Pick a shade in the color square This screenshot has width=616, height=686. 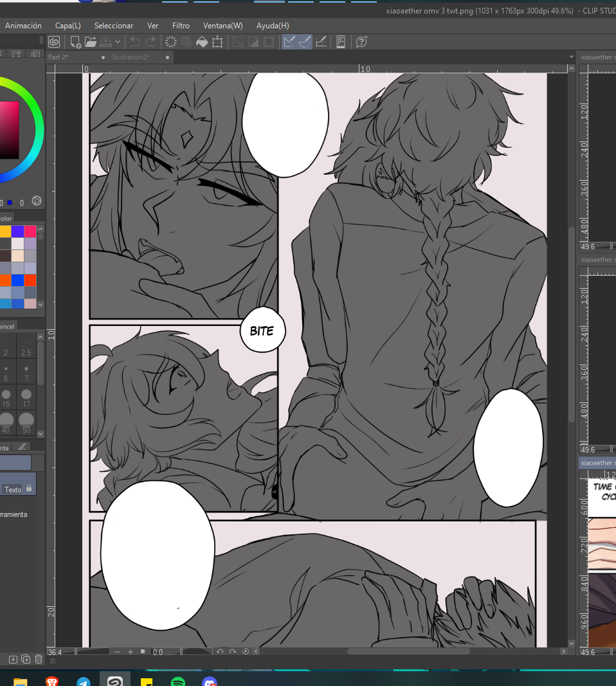(9, 130)
